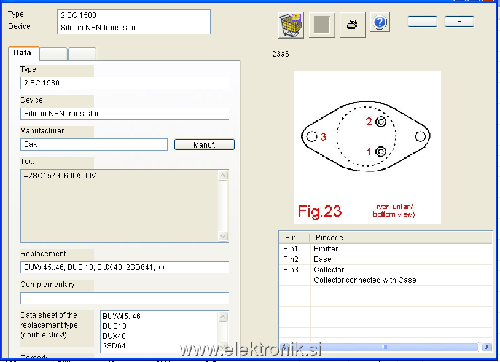Open the last unlabeled tab in the row
Screen dimensions: 500x362
click(82, 54)
